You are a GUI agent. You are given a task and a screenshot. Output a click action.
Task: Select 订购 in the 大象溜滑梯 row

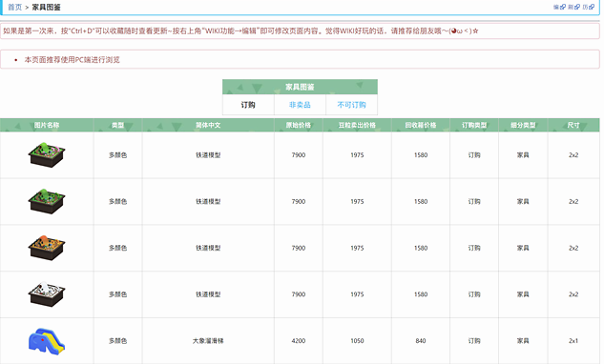[x=474, y=341]
